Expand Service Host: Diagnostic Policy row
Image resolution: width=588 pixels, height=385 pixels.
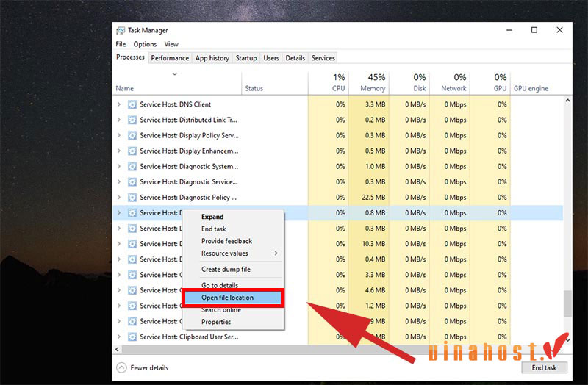coord(119,197)
